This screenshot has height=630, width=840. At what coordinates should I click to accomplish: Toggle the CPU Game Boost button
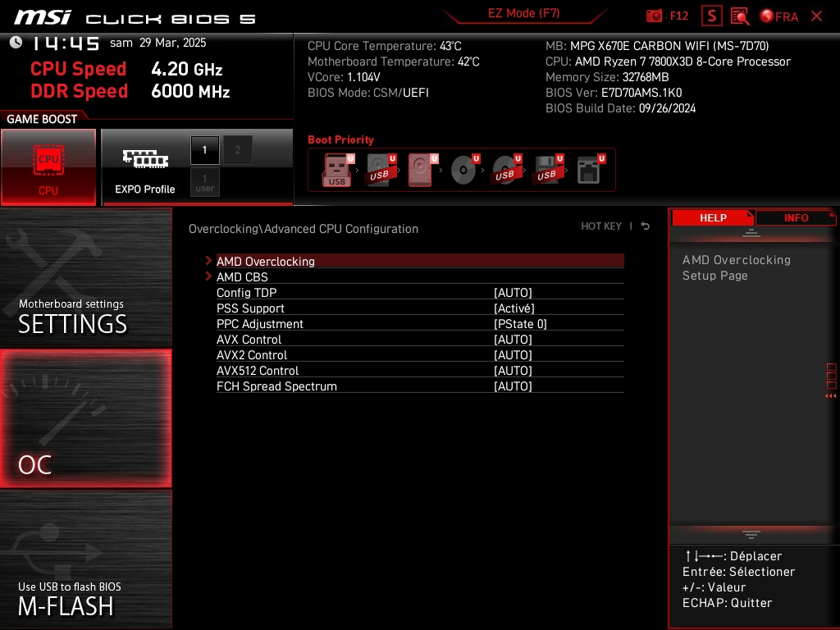(48, 167)
